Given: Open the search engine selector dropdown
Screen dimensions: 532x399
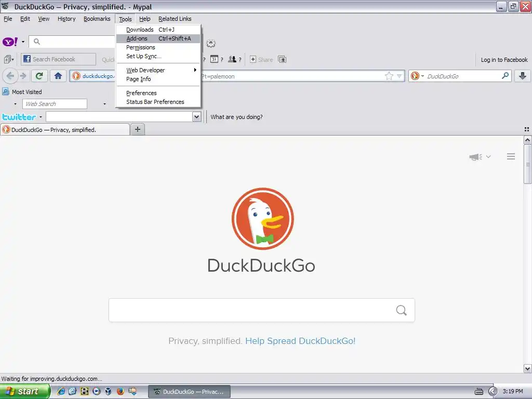Looking at the screenshot, I should pyautogui.click(x=422, y=76).
